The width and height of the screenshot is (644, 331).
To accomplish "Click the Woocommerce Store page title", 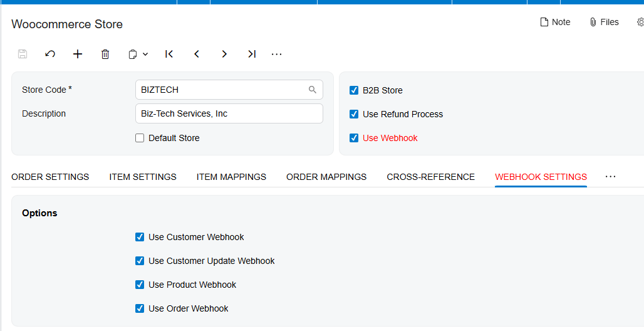I will (x=67, y=24).
